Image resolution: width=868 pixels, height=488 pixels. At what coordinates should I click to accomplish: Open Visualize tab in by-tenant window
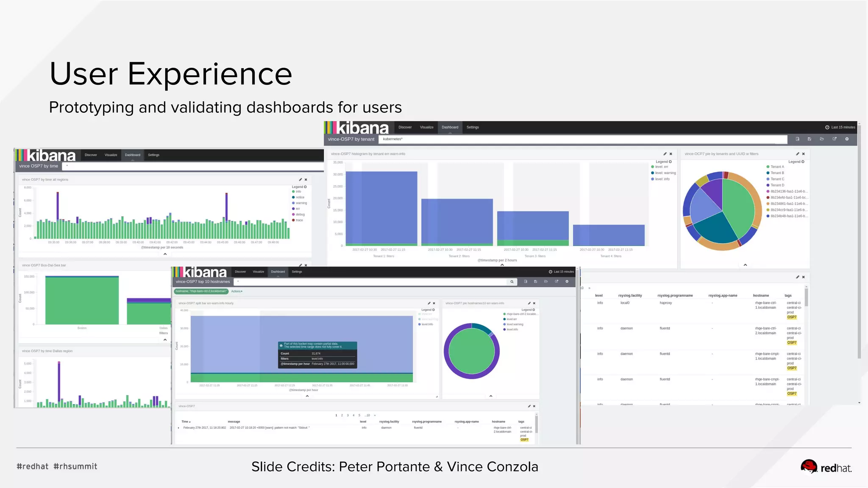coord(427,127)
